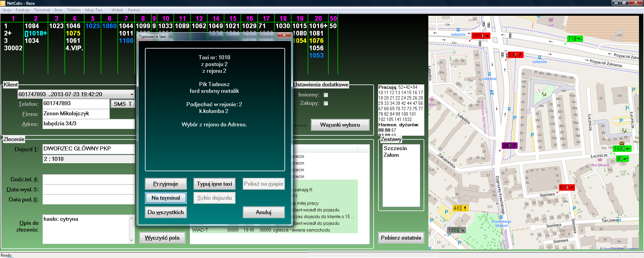This screenshot has height=258, width=644.
Task: Click Typuj inne taxi button
Action: point(214,184)
